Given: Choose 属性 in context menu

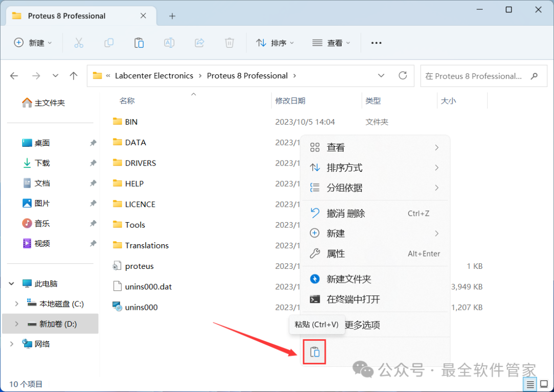Looking at the screenshot, I should coord(375,253).
